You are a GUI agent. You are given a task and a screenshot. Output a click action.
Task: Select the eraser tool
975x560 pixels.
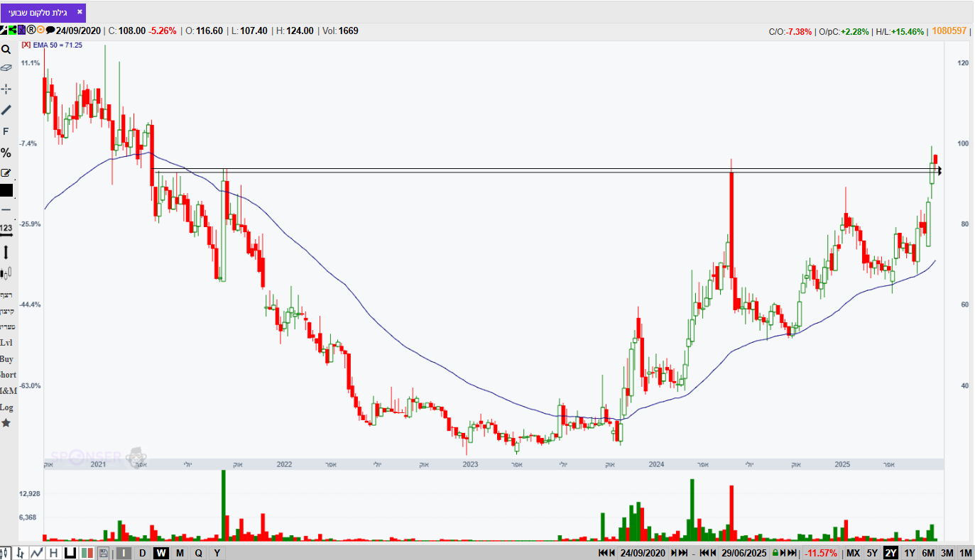[x=6, y=68]
